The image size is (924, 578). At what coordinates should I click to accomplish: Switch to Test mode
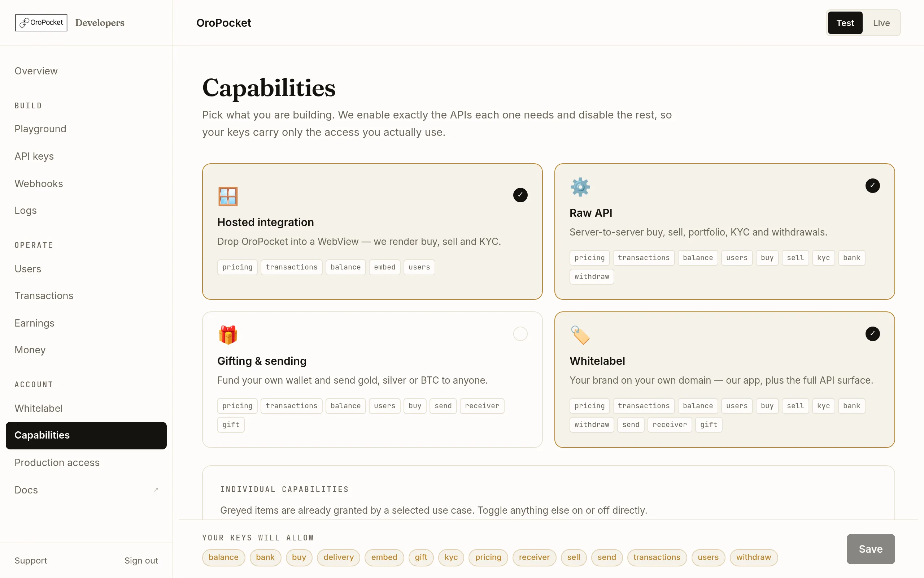click(845, 23)
